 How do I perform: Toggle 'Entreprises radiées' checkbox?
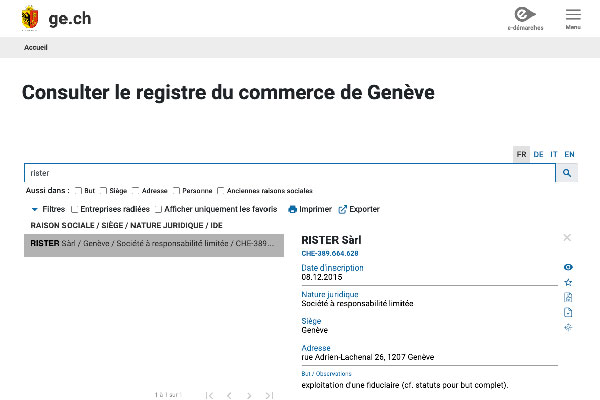tap(75, 209)
